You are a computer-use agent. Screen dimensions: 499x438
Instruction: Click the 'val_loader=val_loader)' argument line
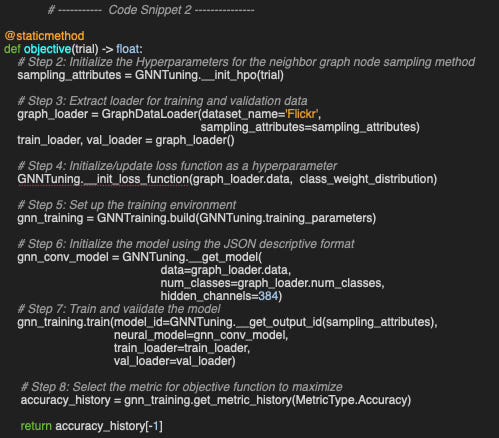(x=174, y=361)
